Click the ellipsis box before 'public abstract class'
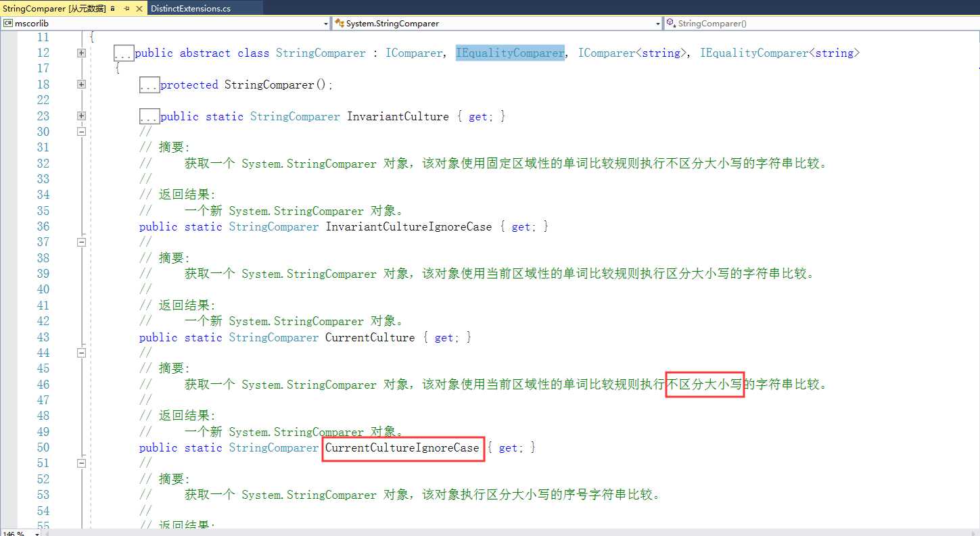This screenshot has height=536, width=980. pyautogui.click(x=124, y=53)
